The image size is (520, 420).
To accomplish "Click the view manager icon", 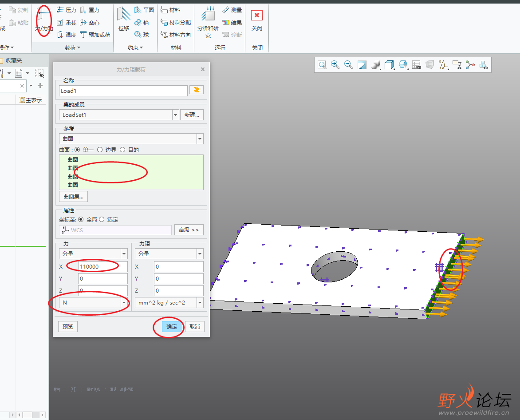I will pyautogui.click(x=417, y=65).
